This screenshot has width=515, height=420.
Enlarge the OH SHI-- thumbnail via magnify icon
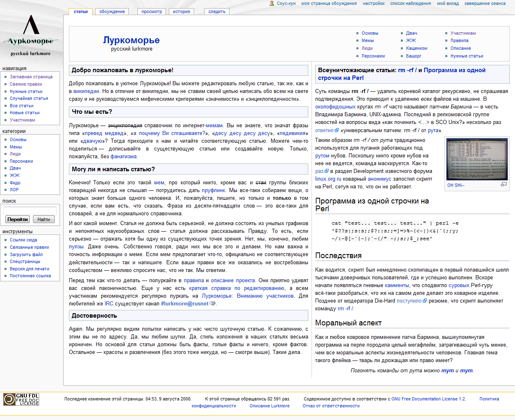click(x=504, y=184)
